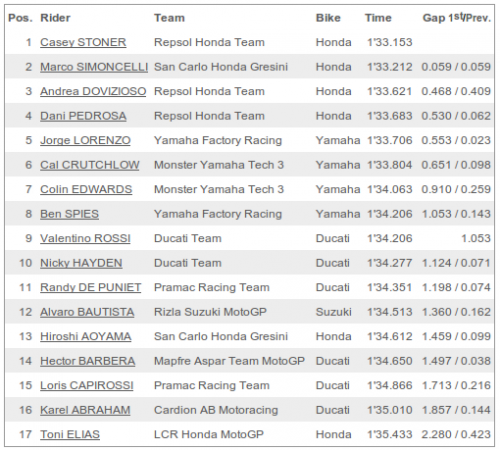Open Jorge LORENZO rider page
Screen dimensions: 500x450
(85, 140)
